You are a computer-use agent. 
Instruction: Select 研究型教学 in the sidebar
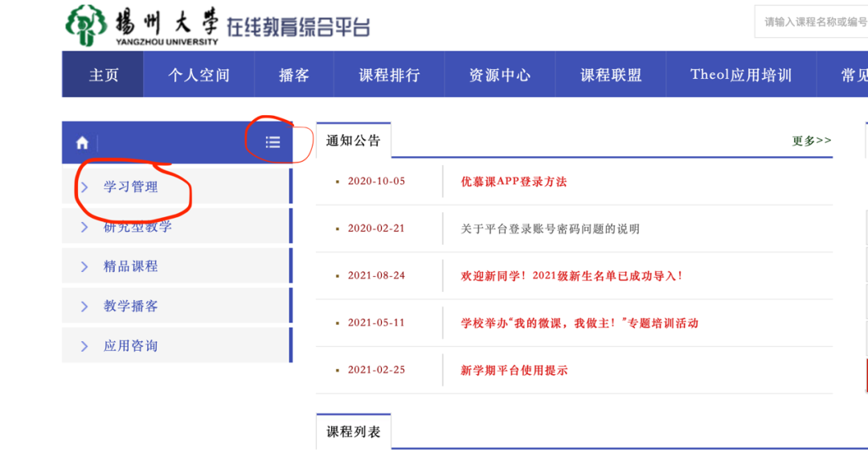click(138, 227)
